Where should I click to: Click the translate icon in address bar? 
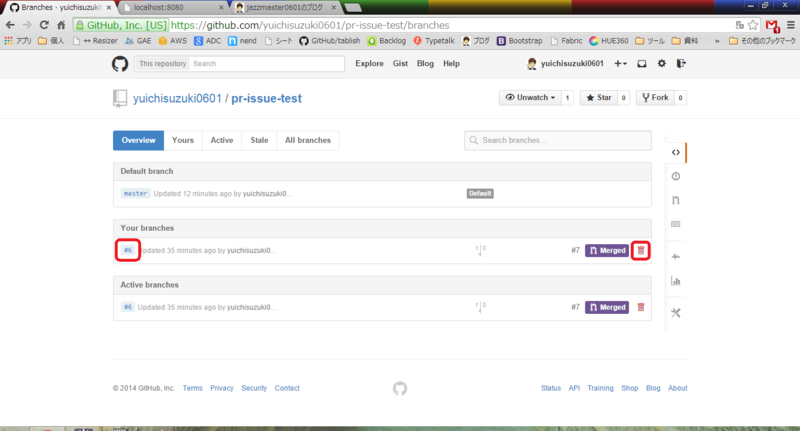click(x=739, y=25)
